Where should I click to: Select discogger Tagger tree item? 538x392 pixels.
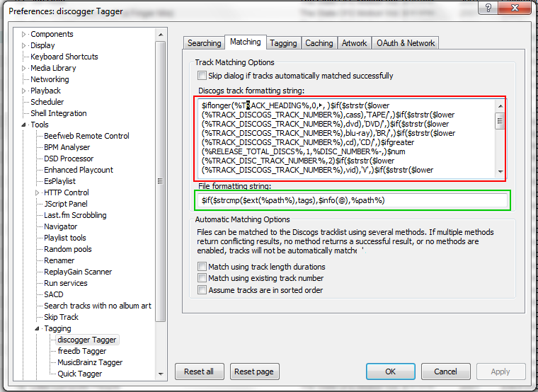[x=87, y=340]
